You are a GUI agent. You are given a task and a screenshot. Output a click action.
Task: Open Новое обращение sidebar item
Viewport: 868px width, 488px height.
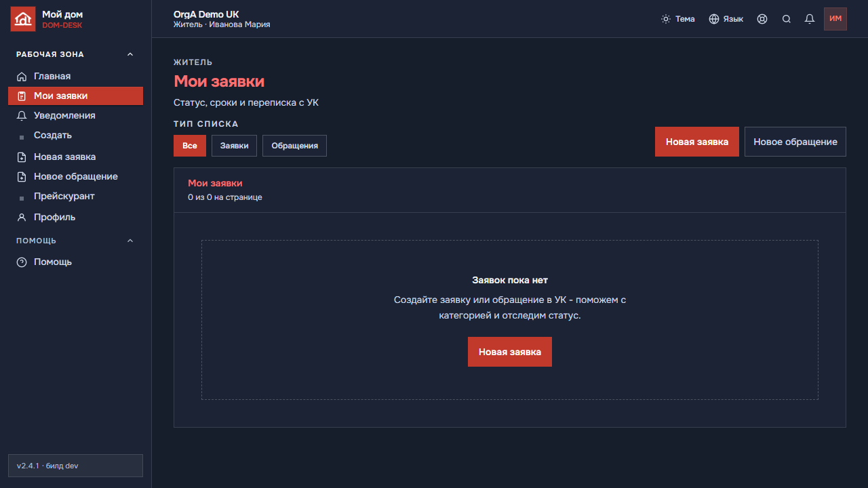(x=76, y=177)
